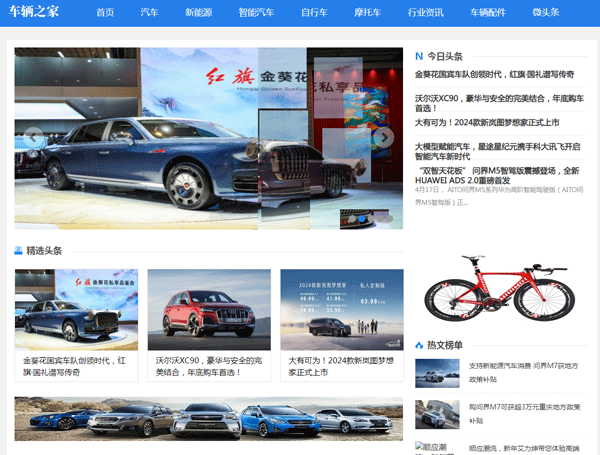Switch to the third carousel slide dot
Image resolution: width=600 pixels, height=455 pixels.
pos(371,219)
